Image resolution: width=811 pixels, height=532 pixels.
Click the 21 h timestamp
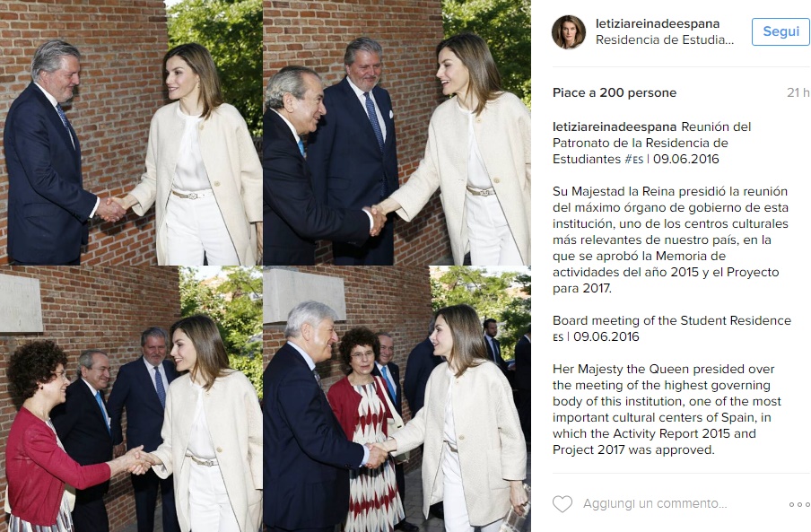tap(798, 92)
